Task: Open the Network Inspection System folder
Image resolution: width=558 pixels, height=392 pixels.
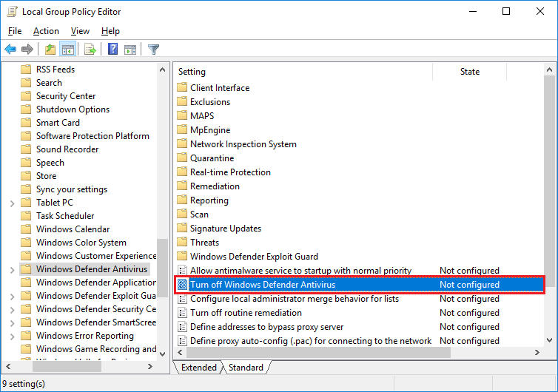Action: [x=243, y=144]
